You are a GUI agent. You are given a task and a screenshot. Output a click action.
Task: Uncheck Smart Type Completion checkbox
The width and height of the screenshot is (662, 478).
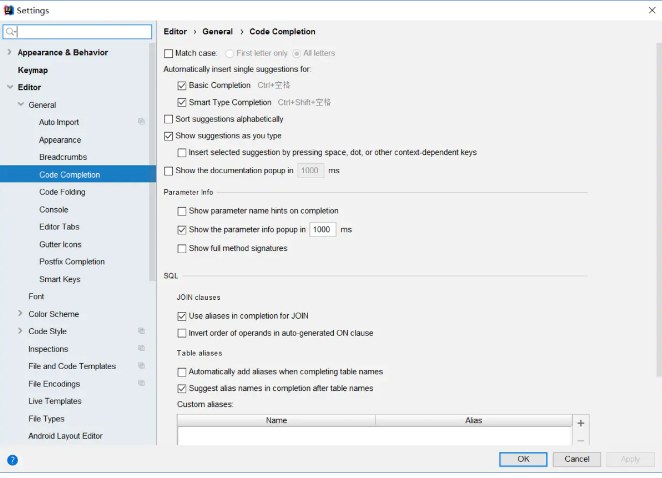(182, 102)
